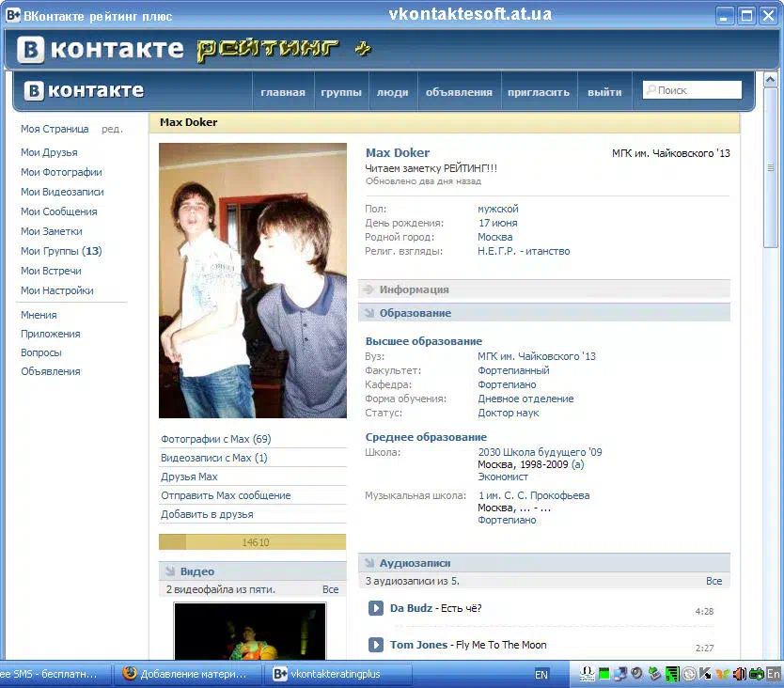Click Добавить в друзья

207,514
